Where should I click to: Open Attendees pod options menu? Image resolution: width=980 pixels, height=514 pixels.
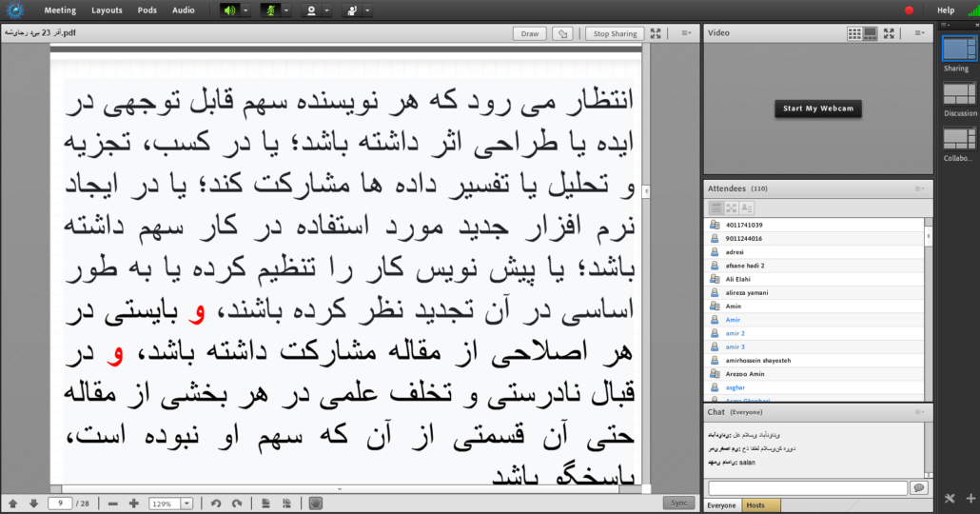919,188
